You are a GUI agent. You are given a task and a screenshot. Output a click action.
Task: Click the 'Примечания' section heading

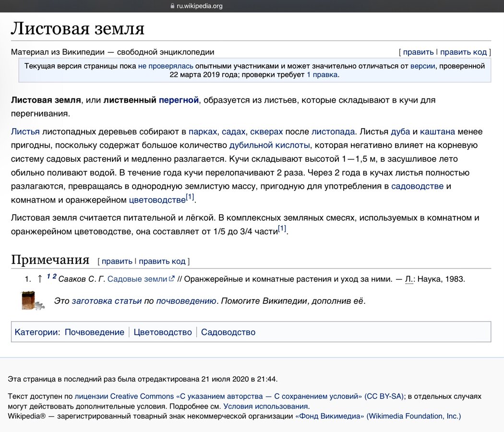click(50, 259)
